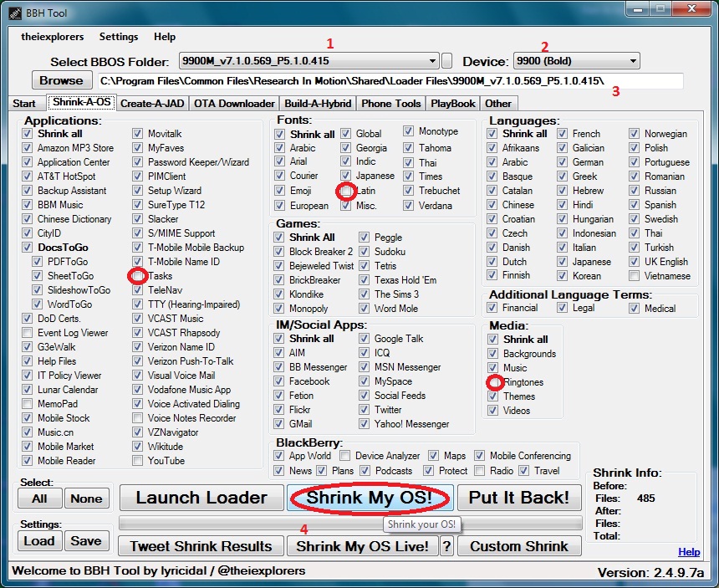Uncheck the Amazon MP3 Store checkbox
Screen dimensions: 719x588
(x=27, y=148)
